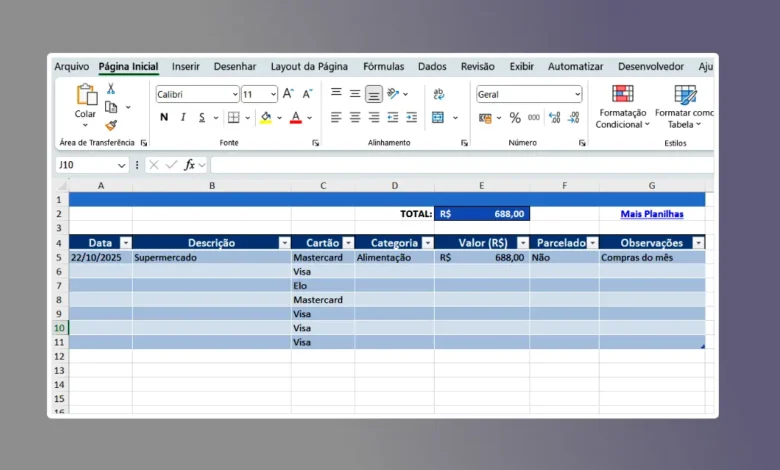
Task: Apply cell borders icon
Action: pyautogui.click(x=233, y=117)
